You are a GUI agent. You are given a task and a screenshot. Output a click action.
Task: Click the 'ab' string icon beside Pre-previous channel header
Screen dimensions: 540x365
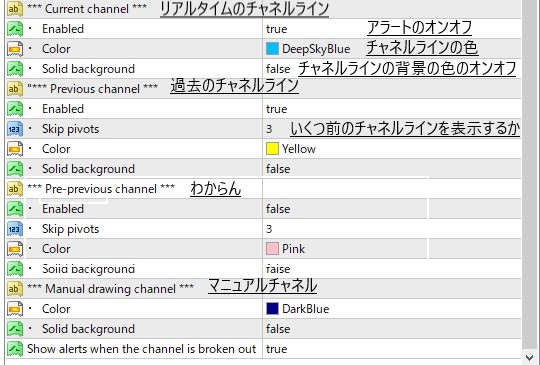point(15,189)
